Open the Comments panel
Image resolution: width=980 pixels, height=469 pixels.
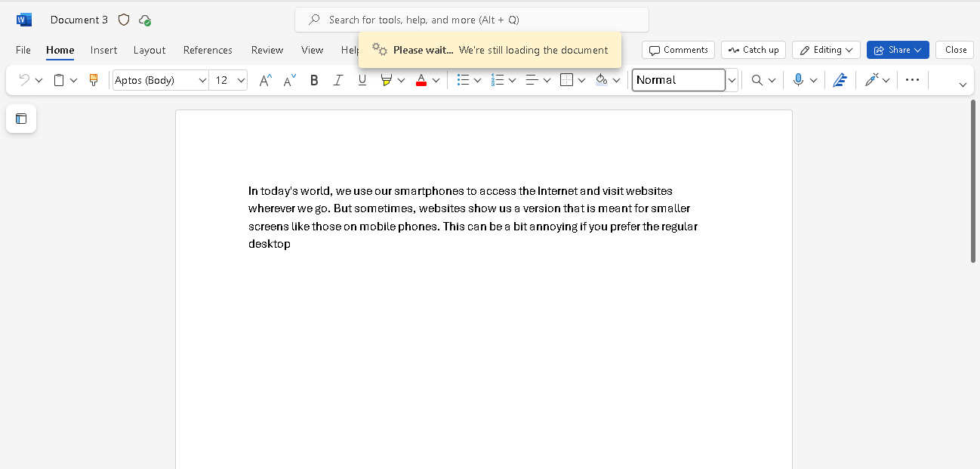(x=678, y=49)
